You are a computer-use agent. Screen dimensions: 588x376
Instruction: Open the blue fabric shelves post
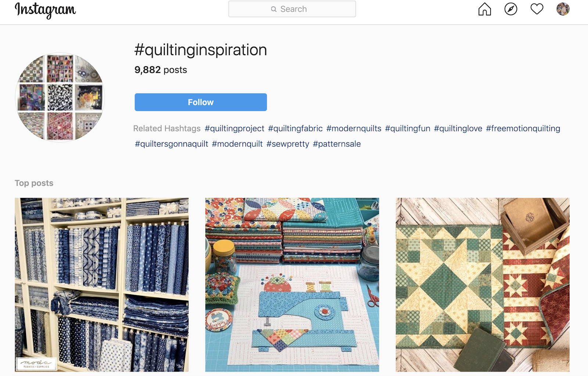point(102,285)
